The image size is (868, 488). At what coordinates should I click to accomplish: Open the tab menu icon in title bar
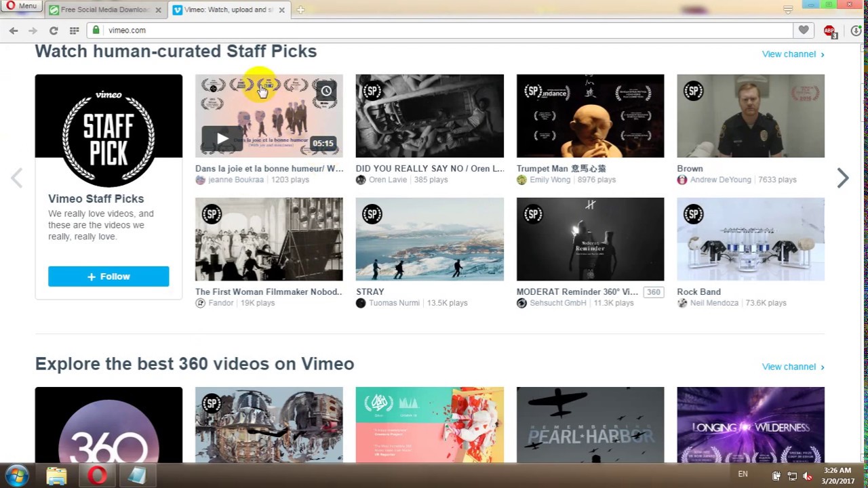(x=787, y=9)
